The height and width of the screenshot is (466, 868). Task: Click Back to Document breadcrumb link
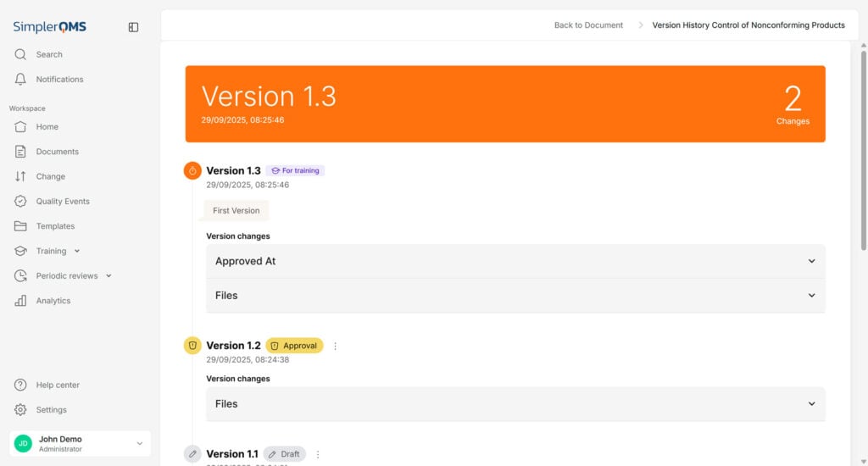coord(588,25)
